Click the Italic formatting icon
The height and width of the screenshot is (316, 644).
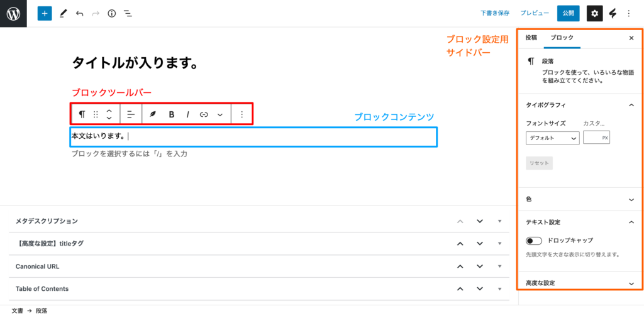[x=187, y=114]
